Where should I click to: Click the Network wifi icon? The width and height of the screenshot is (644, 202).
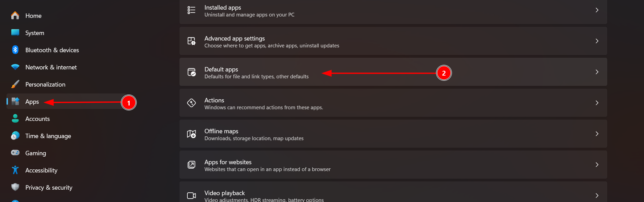pos(15,67)
